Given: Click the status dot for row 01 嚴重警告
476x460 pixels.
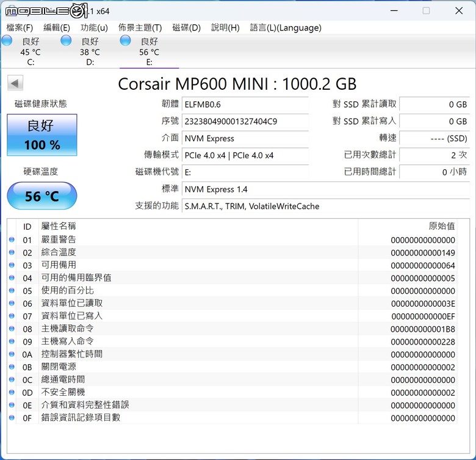Looking at the screenshot, I should pos(12,239).
